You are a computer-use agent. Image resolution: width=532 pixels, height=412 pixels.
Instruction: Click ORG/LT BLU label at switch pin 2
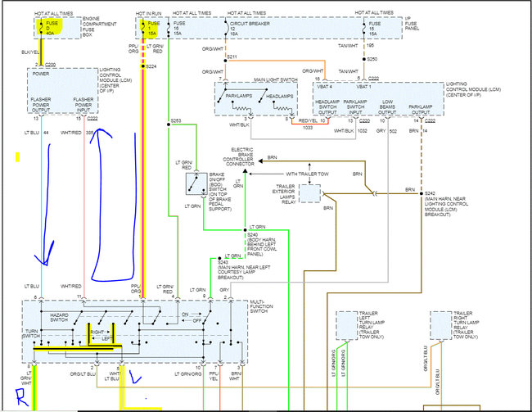tap(83, 374)
